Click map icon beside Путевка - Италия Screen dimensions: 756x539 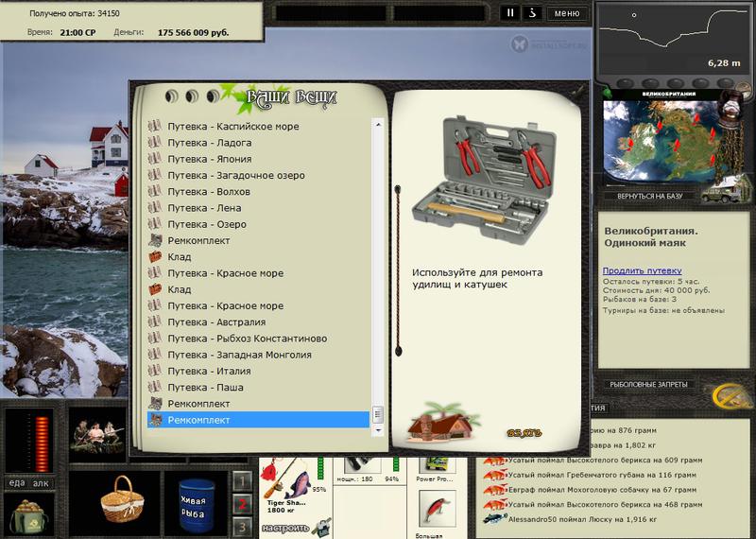pyautogui.click(x=154, y=371)
